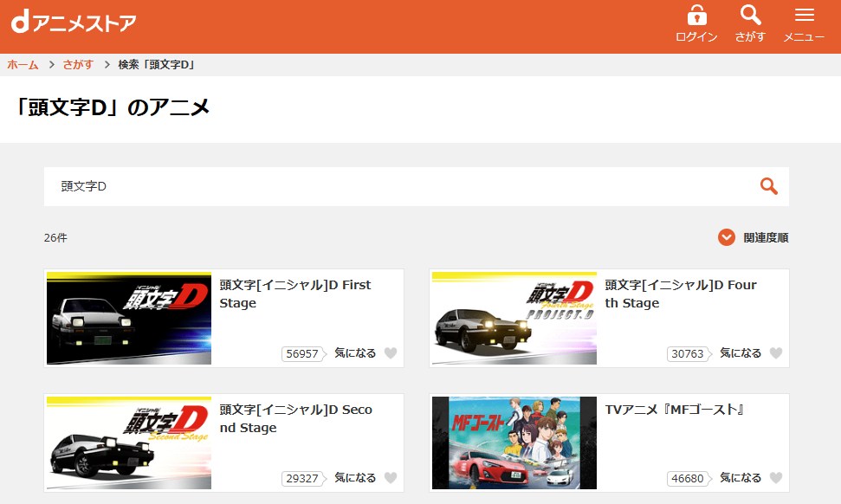Click the 56957 favorites count badge
Screen dimensions: 841x504
pyautogui.click(x=301, y=353)
